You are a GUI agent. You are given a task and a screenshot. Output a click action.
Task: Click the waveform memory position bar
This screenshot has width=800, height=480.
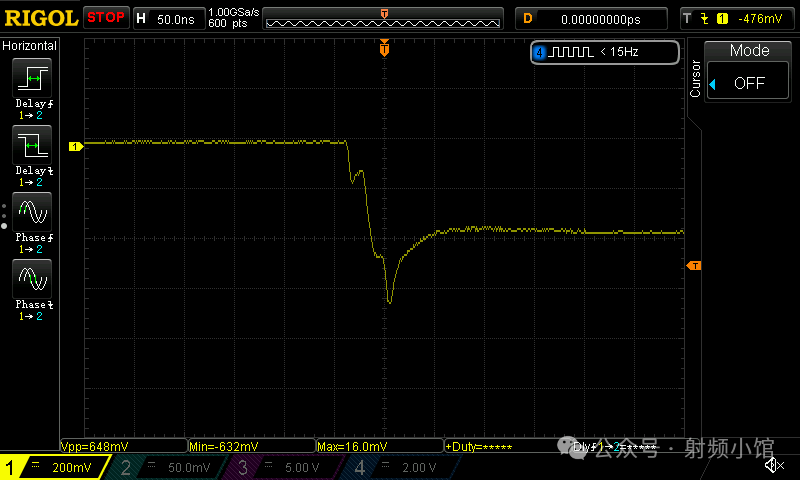(x=384, y=18)
